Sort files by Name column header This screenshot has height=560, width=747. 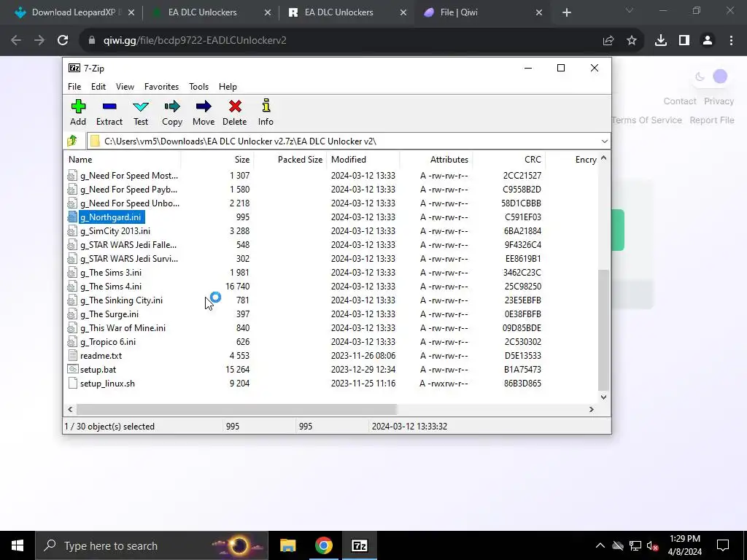click(x=123, y=160)
